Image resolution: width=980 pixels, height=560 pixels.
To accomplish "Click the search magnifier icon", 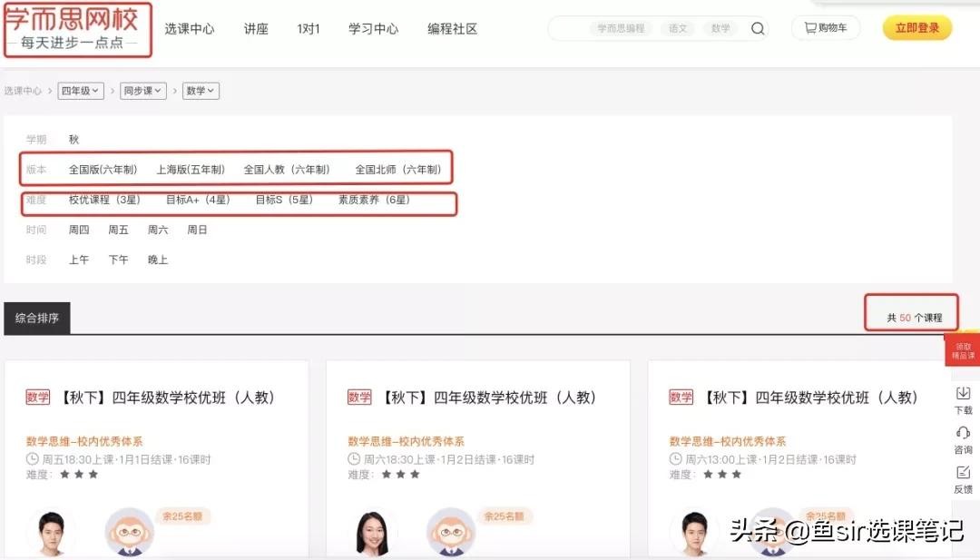I will point(758,28).
